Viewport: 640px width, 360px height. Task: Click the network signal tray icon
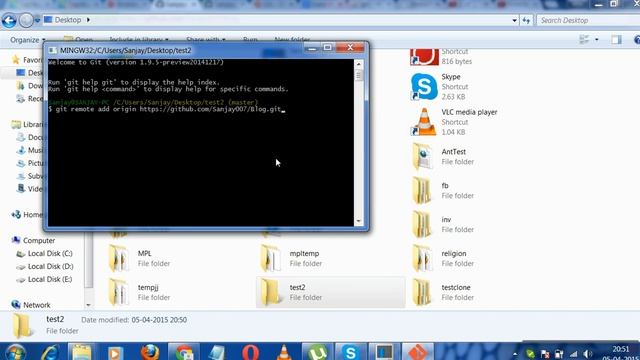(573, 354)
